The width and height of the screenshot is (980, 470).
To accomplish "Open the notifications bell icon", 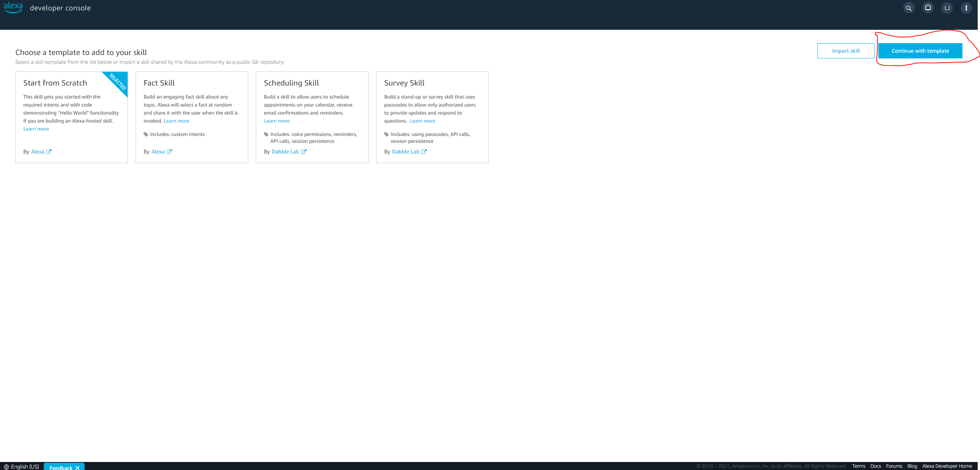I will pyautogui.click(x=928, y=8).
